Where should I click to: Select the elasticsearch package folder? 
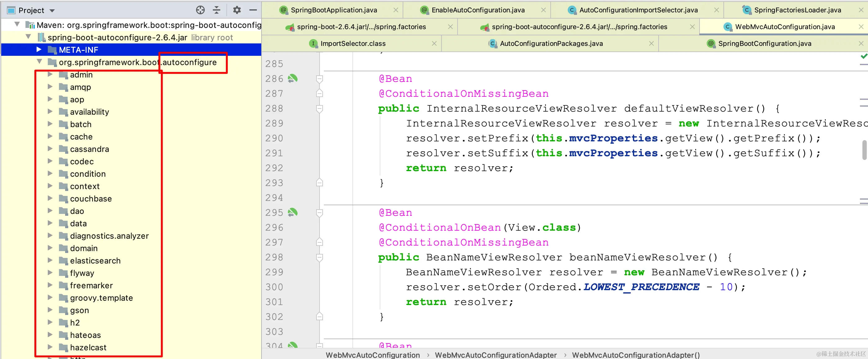point(95,261)
